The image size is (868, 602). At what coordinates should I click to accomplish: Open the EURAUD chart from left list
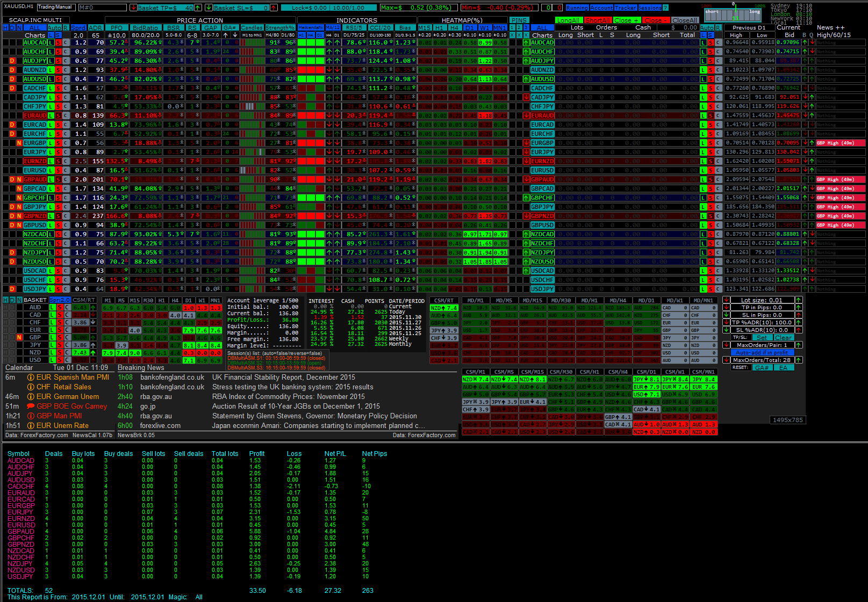pos(35,115)
